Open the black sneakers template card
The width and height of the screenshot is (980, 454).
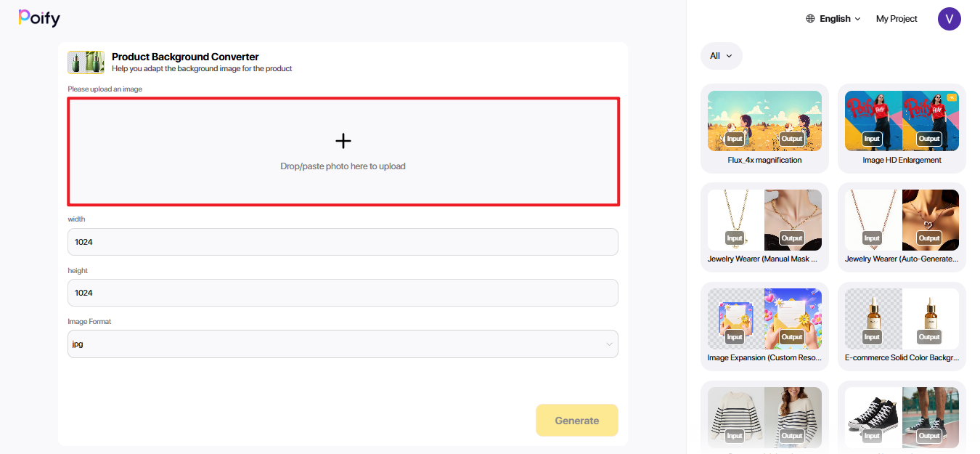902,417
